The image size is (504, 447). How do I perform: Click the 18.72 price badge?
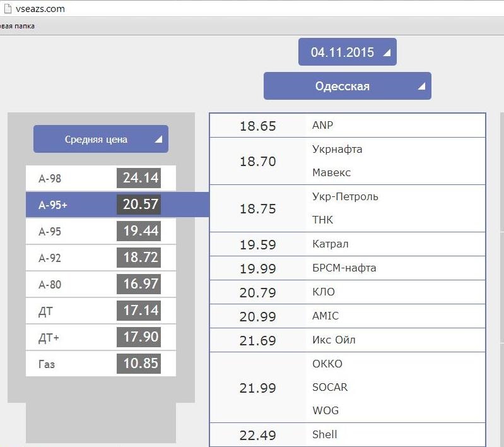pos(139,257)
